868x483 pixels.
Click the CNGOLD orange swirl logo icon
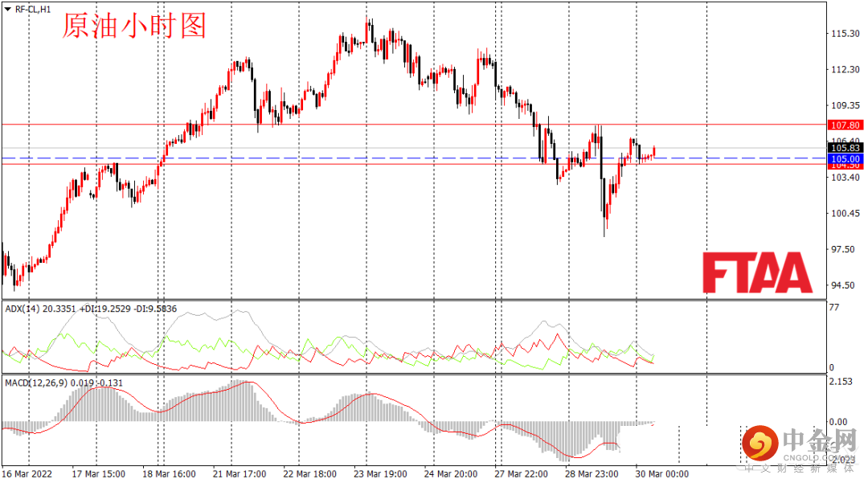point(759,443)
